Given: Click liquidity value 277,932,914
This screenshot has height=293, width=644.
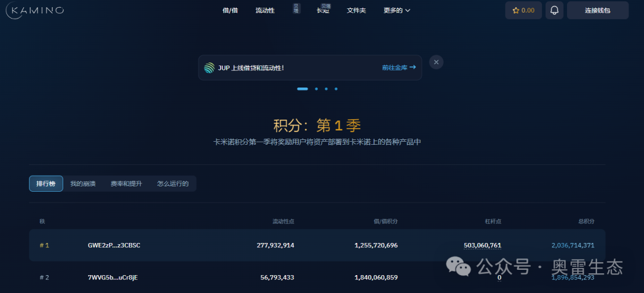Looking at the screenshot, I should [275, 245].
